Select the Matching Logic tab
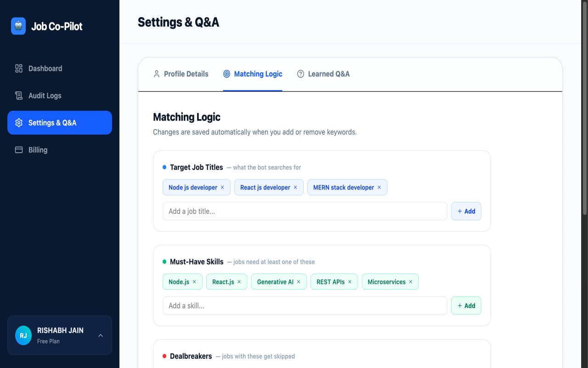The height and width of the screenshot is (368, 588). tap(253, 74)
